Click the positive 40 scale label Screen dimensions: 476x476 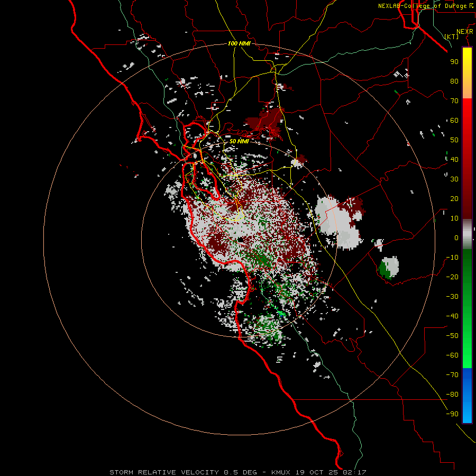(x=454, y=160)
